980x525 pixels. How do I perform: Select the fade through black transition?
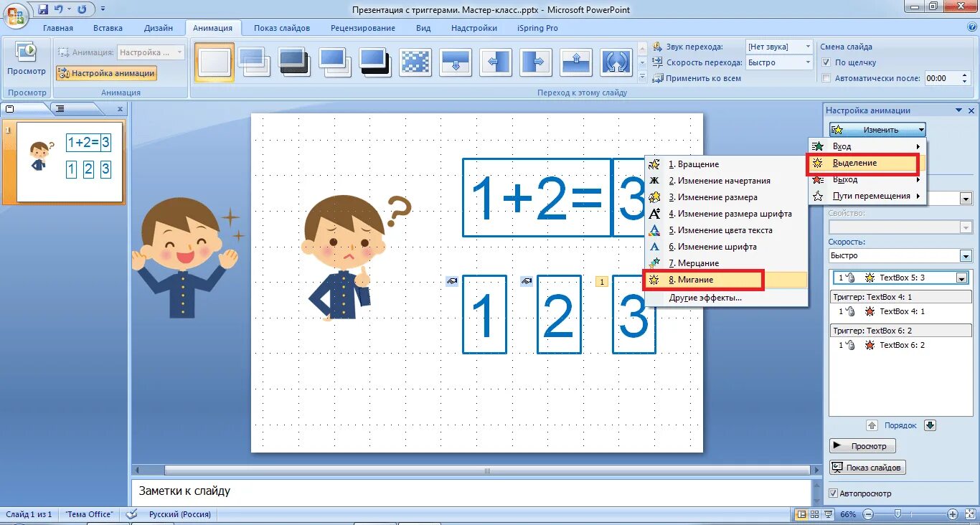click(294, 62)
